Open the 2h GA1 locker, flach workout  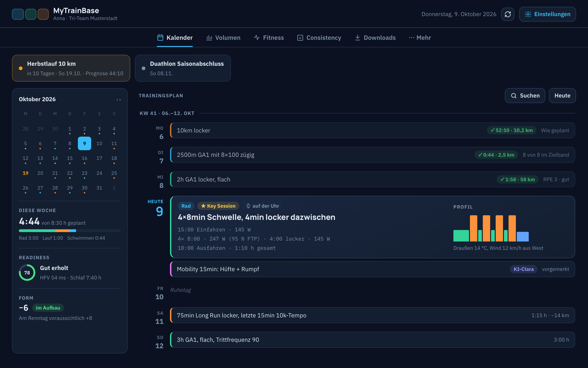tap(372, 179)
